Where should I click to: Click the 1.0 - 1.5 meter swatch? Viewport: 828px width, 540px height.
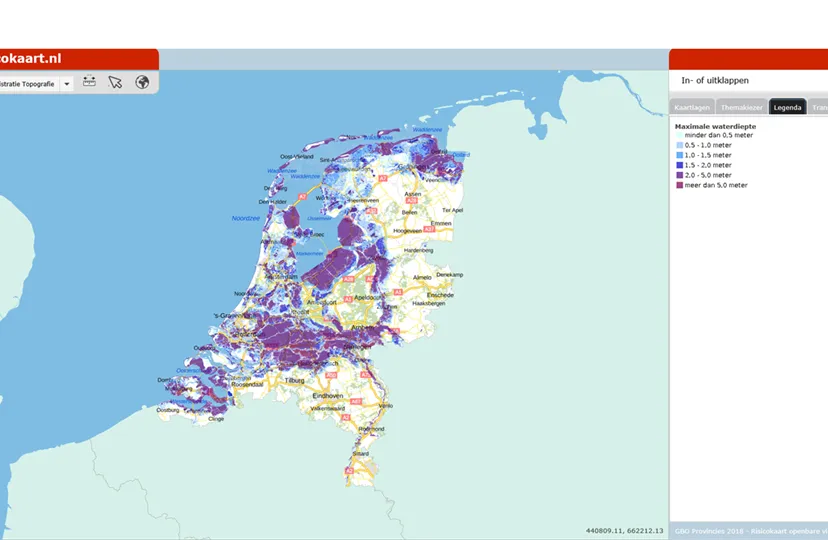[679, 156]
